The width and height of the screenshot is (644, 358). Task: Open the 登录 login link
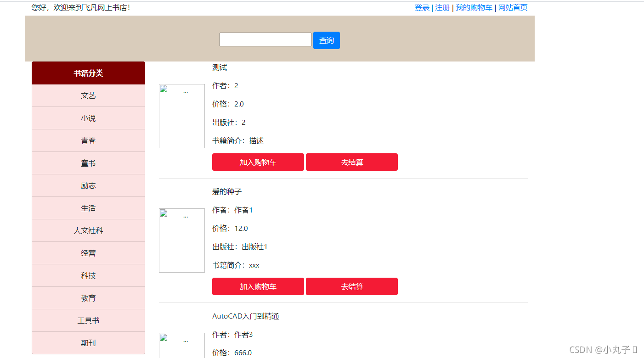click(x=422, y=8)
